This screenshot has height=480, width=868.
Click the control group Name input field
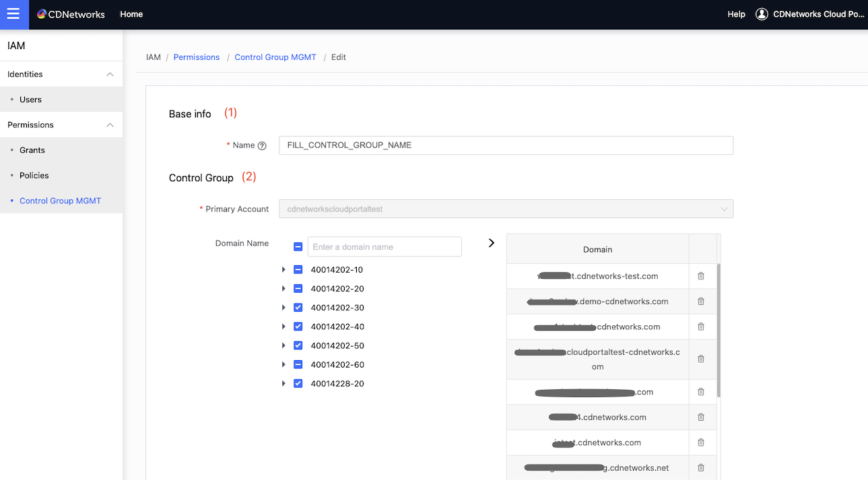(x=506, y=145)
